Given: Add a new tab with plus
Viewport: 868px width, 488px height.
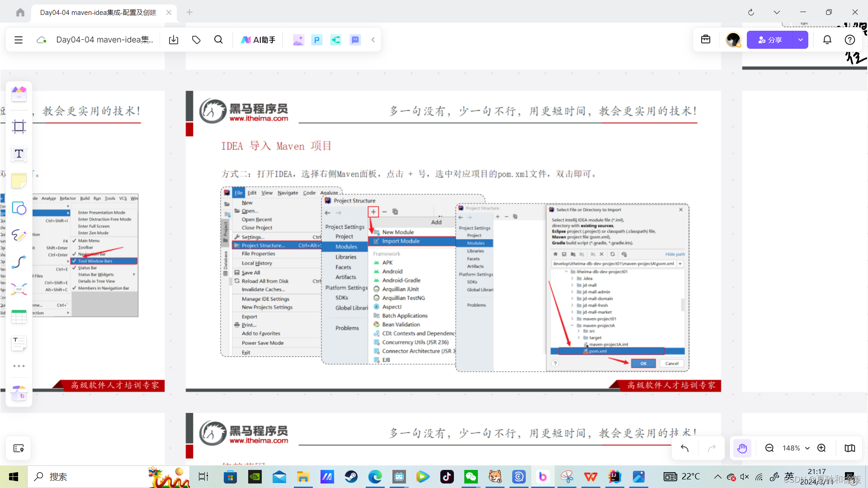Looking at the screenshot, I should (x=189, y=12).
